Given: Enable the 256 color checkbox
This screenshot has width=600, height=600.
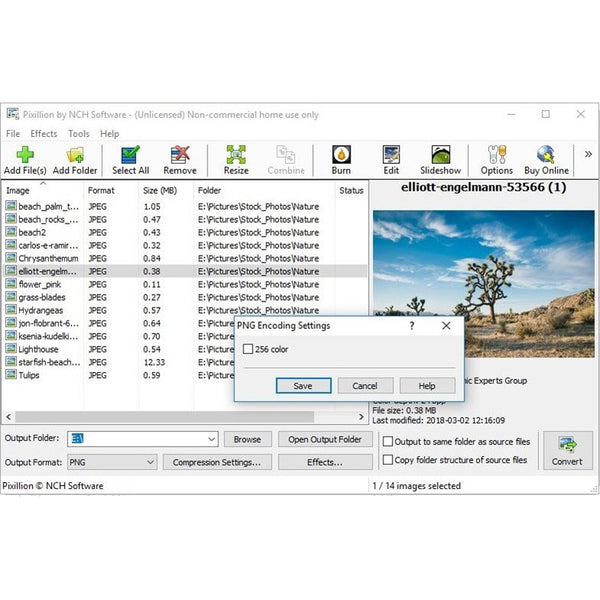Looking at the screenshot, I should [x=248, y=349].
